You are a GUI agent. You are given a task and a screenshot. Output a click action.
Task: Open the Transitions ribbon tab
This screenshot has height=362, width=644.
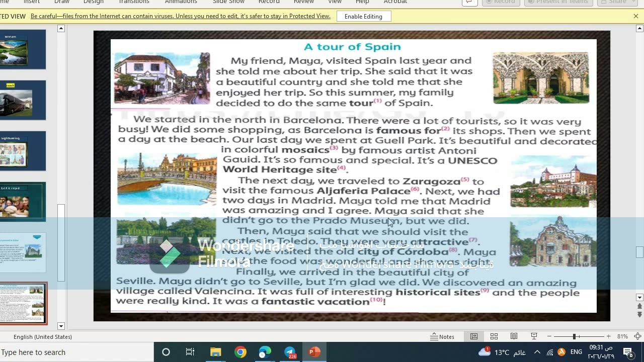tap(134, 2)
